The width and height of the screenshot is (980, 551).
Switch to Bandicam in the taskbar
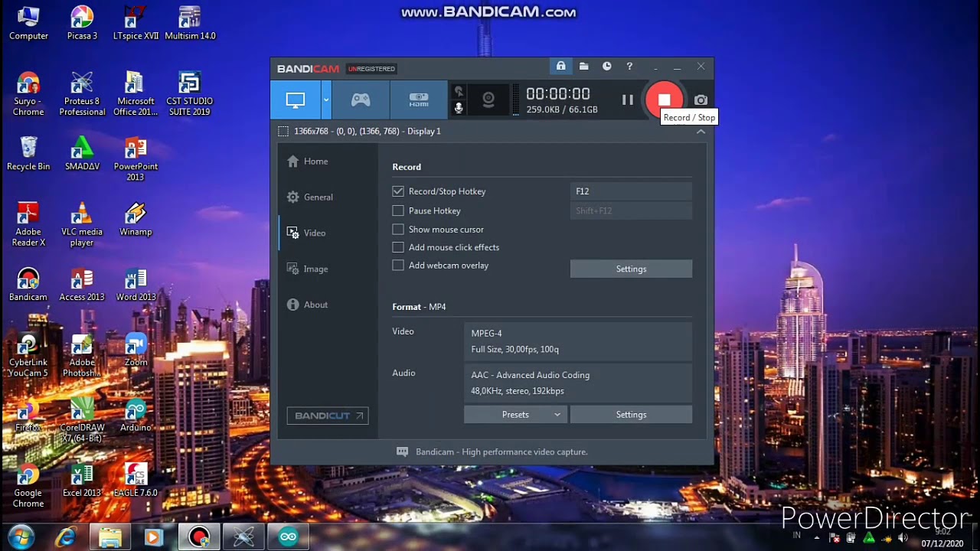199,537
